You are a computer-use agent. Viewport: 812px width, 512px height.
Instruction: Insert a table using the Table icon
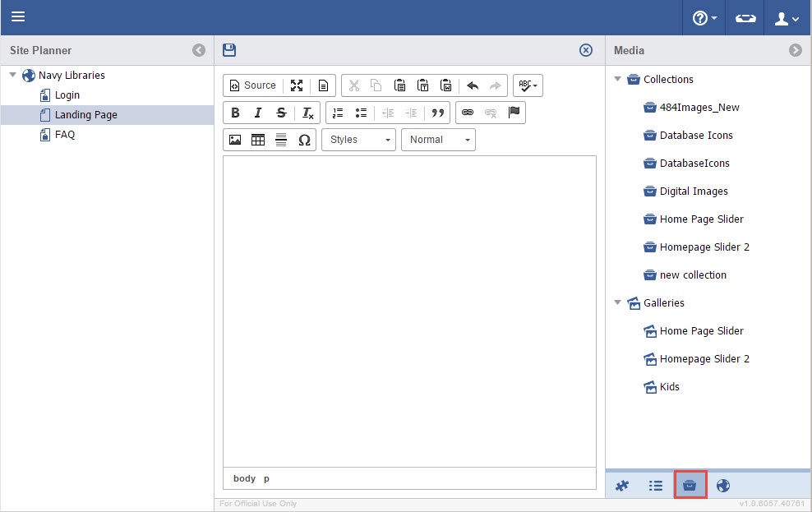(x=258, y=140)
